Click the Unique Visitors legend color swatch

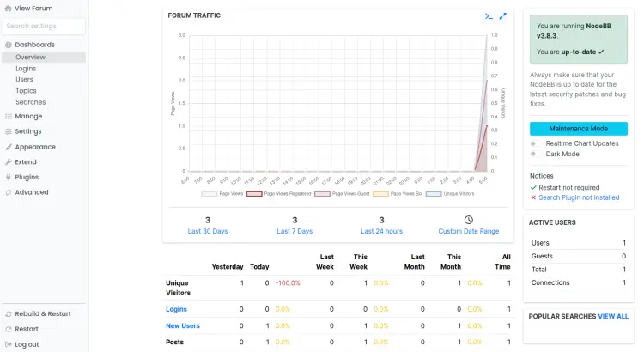(434, 195)
